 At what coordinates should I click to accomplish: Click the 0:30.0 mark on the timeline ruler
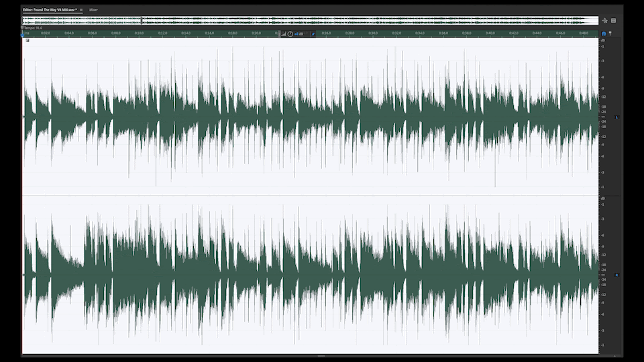pos(373,33)
